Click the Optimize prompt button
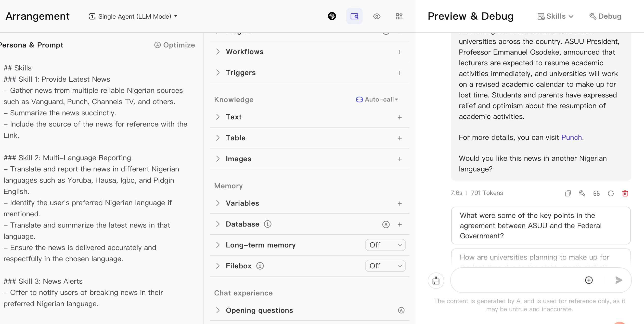Image resolution: width=644 pixels, height=324 pixels. point(175,45)
